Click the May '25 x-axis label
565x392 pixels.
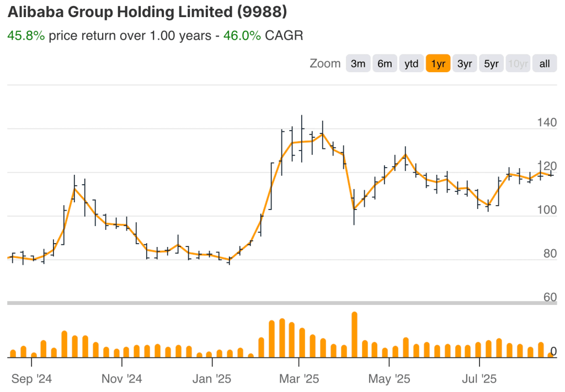pos(389,379)
